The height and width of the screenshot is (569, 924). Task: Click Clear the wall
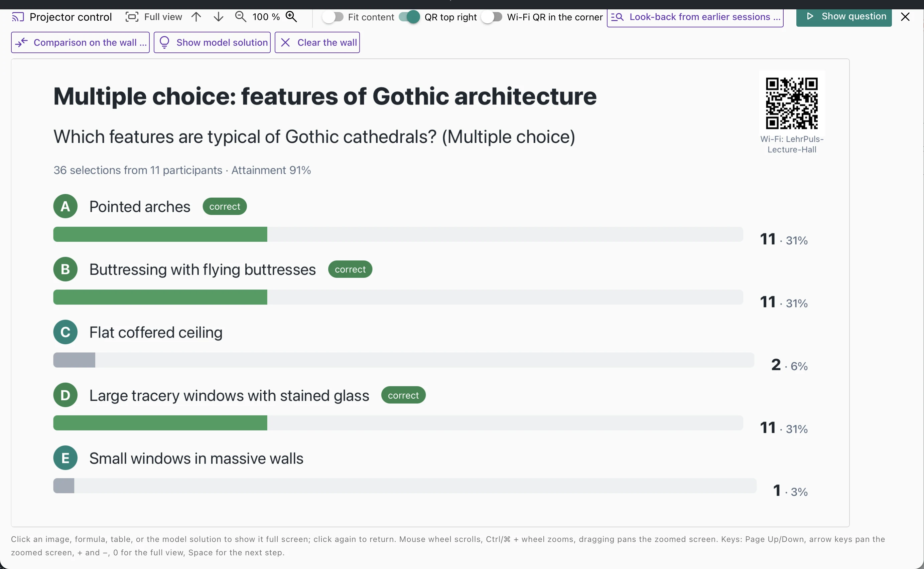pos(317,42)
